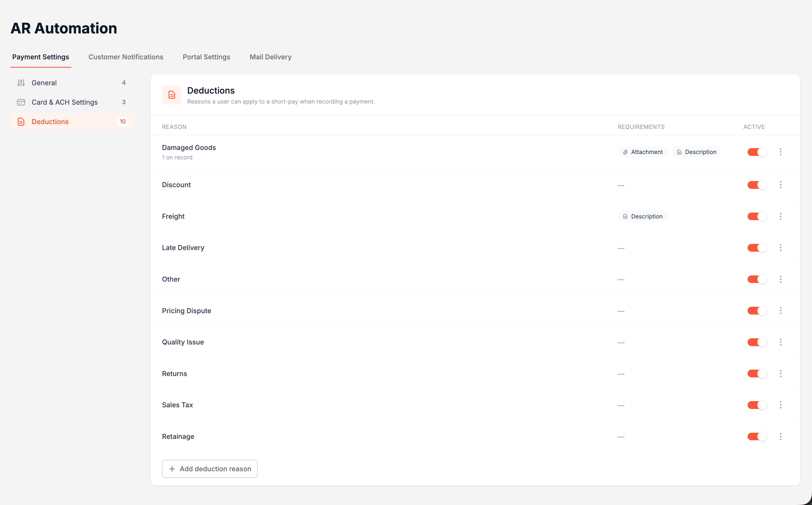Click the 'Reasons a user can apply' description

pos(281,101)
